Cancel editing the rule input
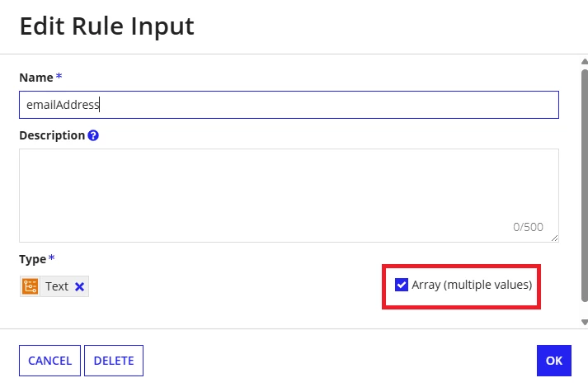The height and width of the screenshot is (392, 588). tap(49, 361)
